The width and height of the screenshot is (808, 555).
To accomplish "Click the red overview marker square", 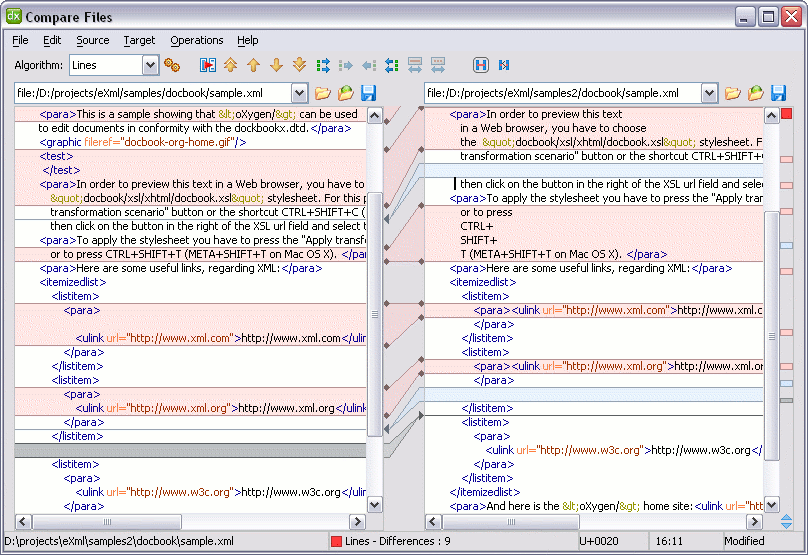I will [x=786, y=114].
